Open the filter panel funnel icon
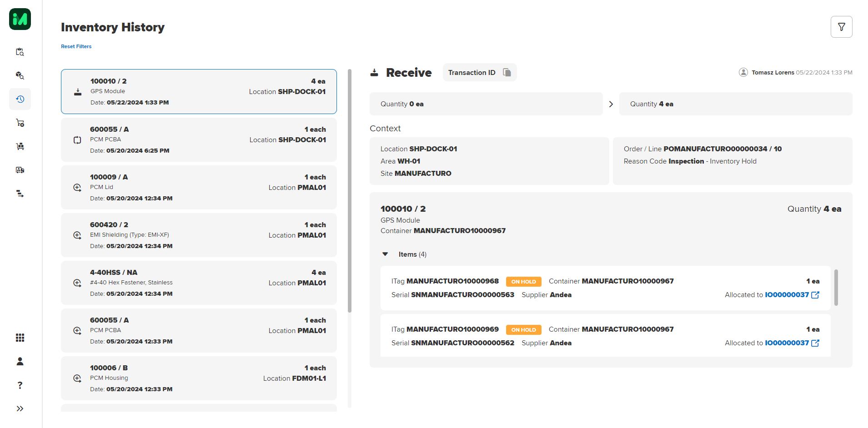 [x=841, y=27]
